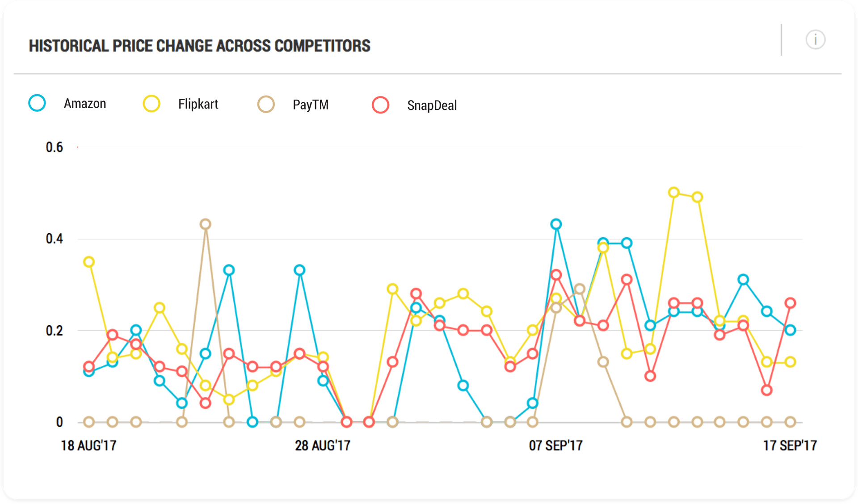Click Flipkart's first data point on 18 Aug
This screenshot has width=858, height=504.
89,262
